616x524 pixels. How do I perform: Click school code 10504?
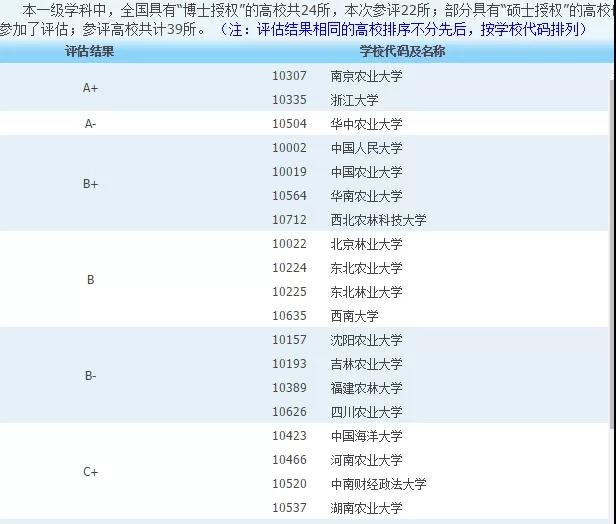[290, 124]
